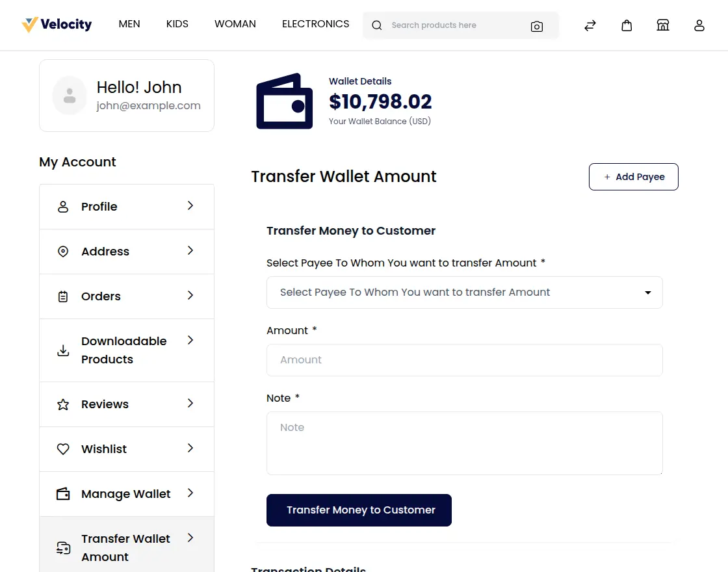Click the Velocity logo
The height and width of the screenshot is (572, 728).
tap(57, 25)
